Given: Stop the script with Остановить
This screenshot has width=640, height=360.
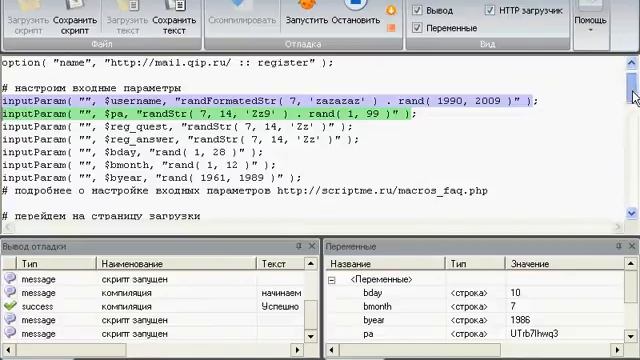Looking at the screenshot, I should tap(356, 14).
